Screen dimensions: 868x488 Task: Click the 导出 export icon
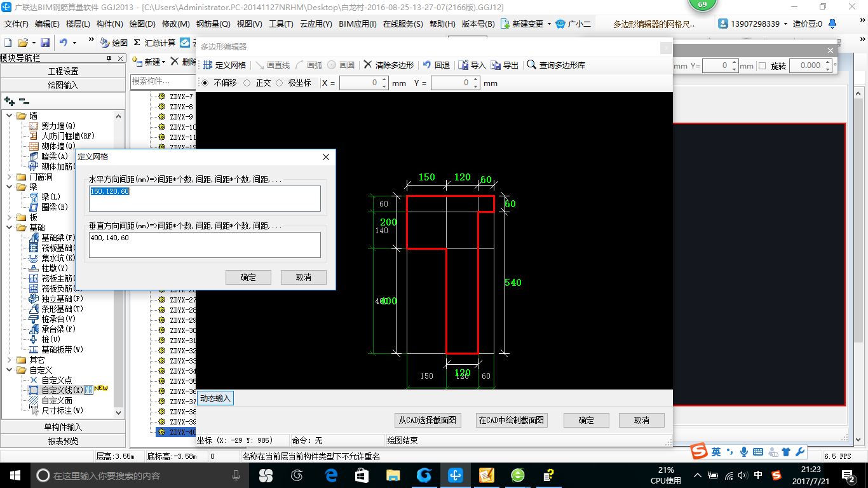[496, 65]
